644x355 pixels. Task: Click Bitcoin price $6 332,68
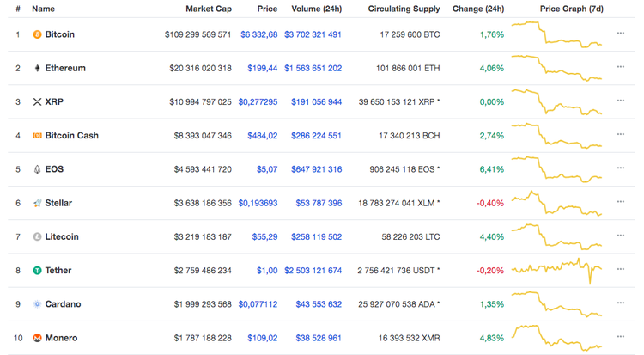click(x=258, y=34)
